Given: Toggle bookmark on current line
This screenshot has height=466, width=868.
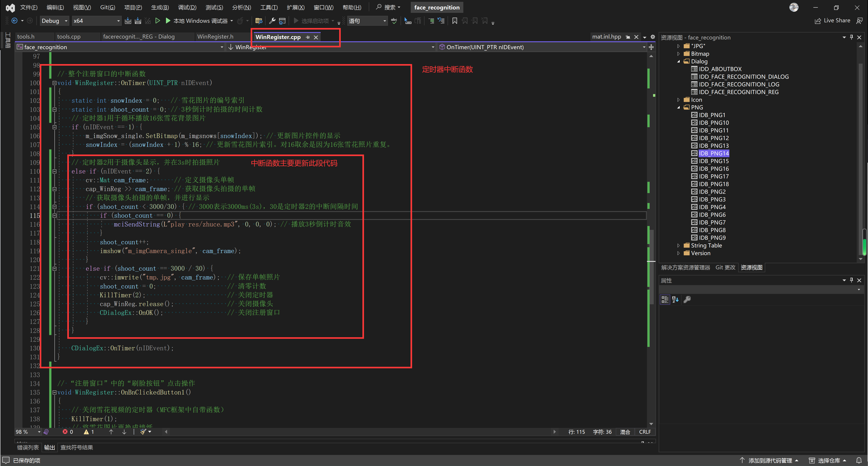Looking at the screenshot, I should [455, 21].
